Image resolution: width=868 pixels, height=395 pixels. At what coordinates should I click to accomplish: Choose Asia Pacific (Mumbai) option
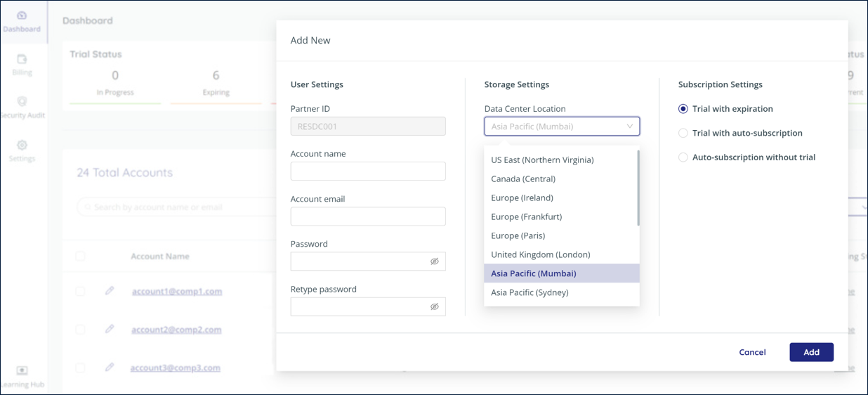click(561, 273)
